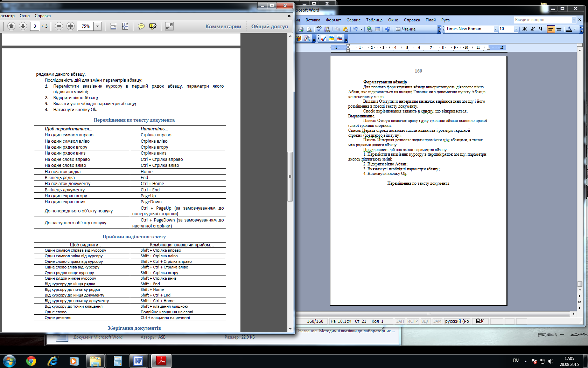Image resolution: width=588 pixels, height=368 pixels.
Task: Insert hyperlink using globe icon in Word
Action: tap(369, 29)
